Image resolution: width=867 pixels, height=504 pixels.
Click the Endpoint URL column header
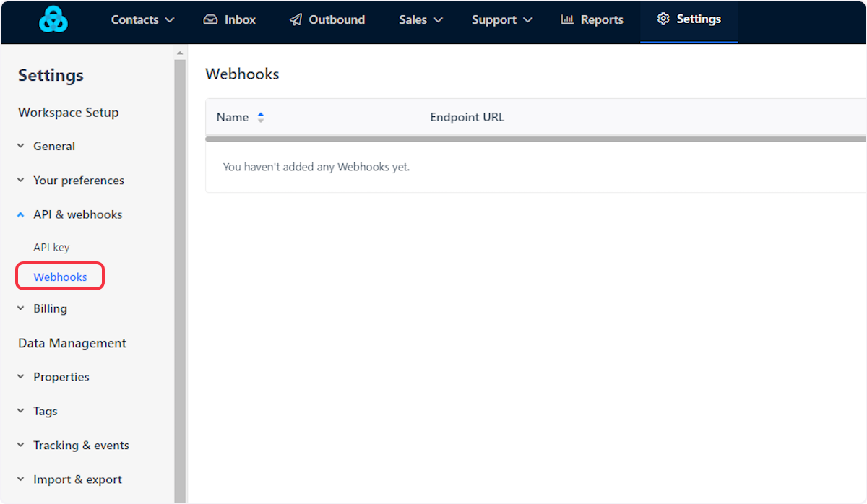point(467,117)
